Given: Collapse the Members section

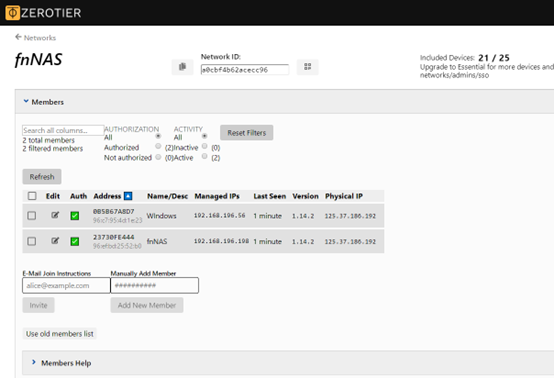Looking at the screenshot, I should tap(43, 102).
